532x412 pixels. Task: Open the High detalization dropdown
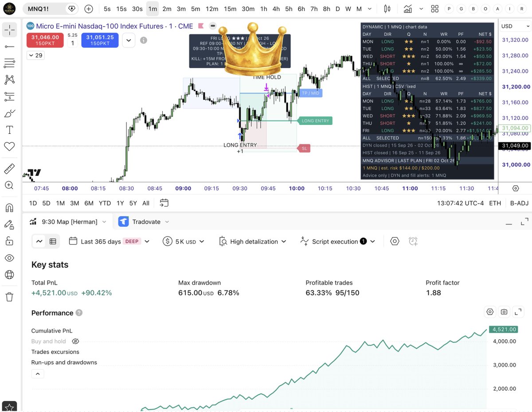253,241
